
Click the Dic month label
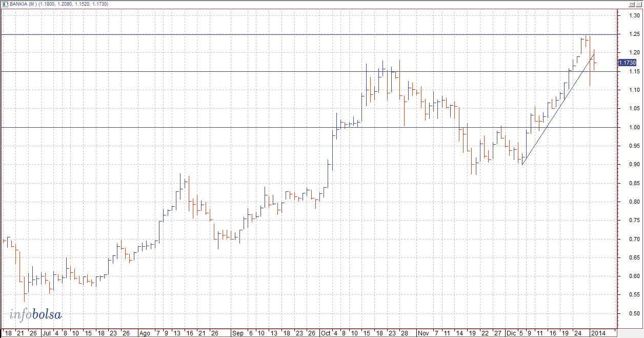pyautogui.click(x=512, y=333)
